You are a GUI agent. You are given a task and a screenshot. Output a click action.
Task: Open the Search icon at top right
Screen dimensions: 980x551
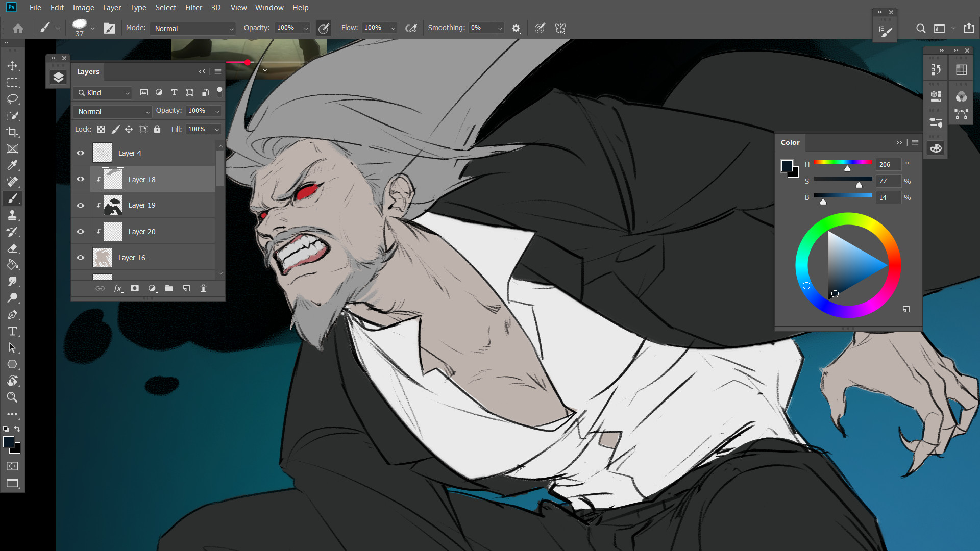(x=920, y=29)
